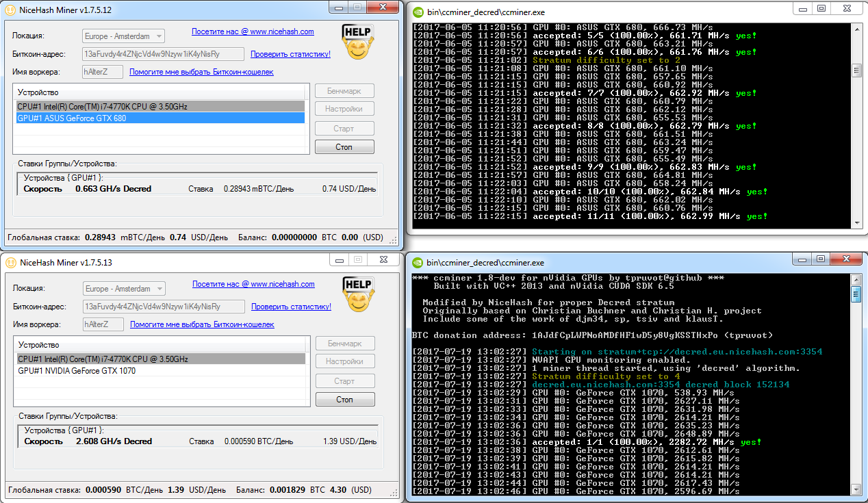Open 'Проверить статистику!' link in top window
This screenshot has height=503, width=868.
290,54
